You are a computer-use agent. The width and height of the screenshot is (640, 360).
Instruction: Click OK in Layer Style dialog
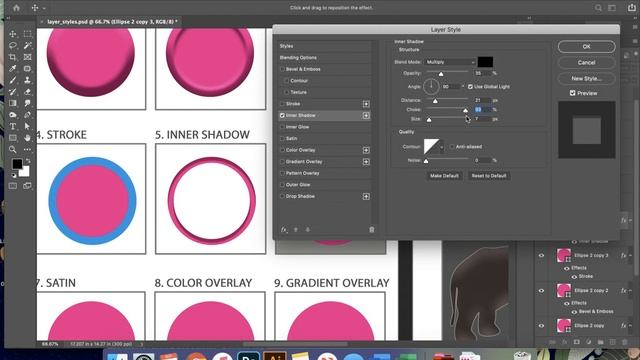[x=587, y=47]
